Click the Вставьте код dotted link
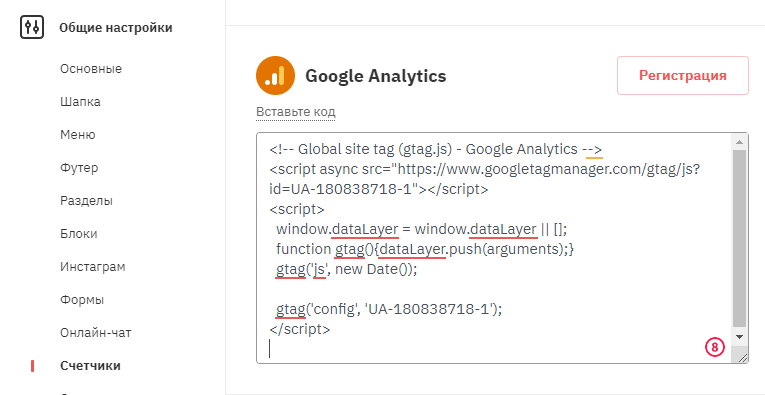This screenshot has height=395, width=765. (296, 112)
